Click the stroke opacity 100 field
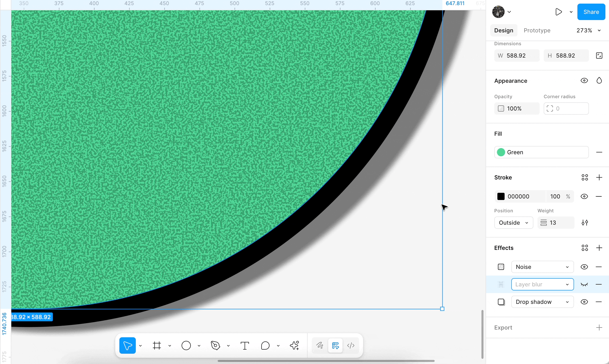This screenshot has height=364, width=609. [x=560, y=196]
